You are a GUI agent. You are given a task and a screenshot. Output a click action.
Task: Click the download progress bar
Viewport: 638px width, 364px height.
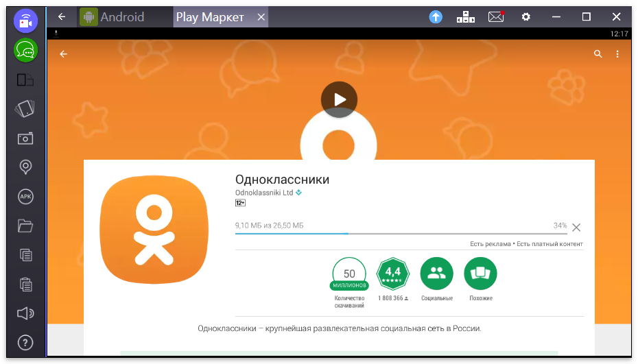click(x=401, y=234)
